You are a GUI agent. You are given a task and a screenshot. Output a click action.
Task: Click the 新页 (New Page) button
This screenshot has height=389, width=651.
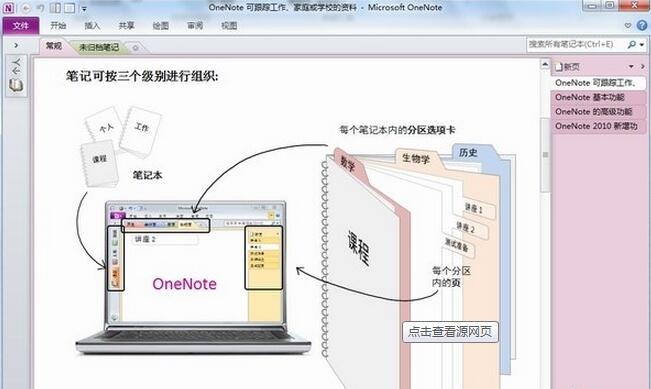568,66
